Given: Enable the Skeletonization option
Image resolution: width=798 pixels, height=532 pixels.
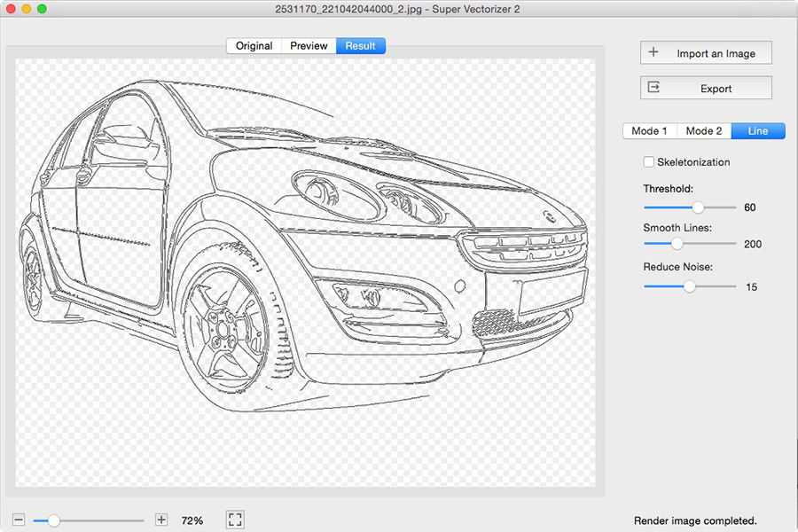Looking at the screenshot, I should pos(648,162).
